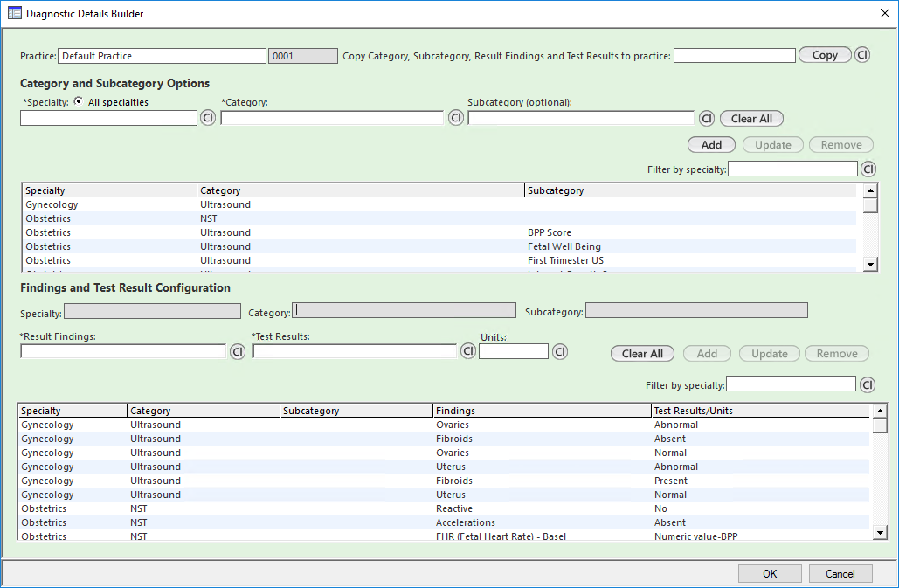Select Ovaries Abnormal findings row
Screen dimensions: 899x588
coord(444,425)
